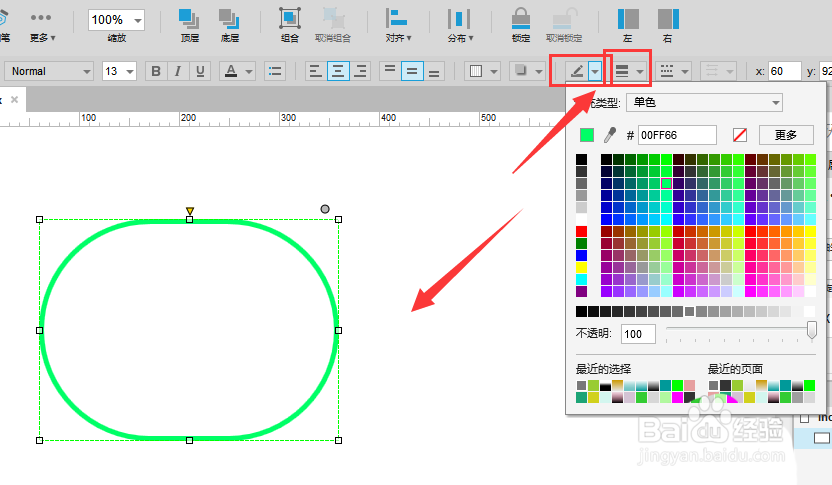Viewport: 832px width, 485px height.
Task: Align text to bottom vertically
Action: click(434, 71)
